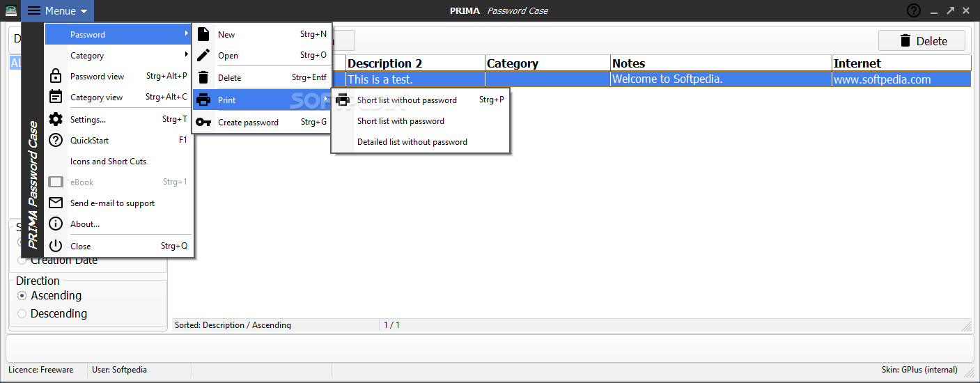Image resolution: width=980 pixels, height=383 pixels.
Task: Click the Internet column header
Action: (901, 63)
